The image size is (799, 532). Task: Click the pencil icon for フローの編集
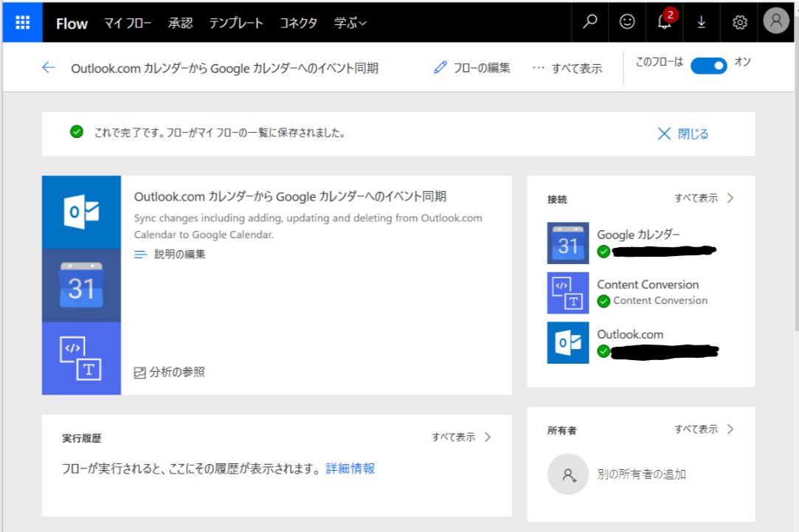440,67
